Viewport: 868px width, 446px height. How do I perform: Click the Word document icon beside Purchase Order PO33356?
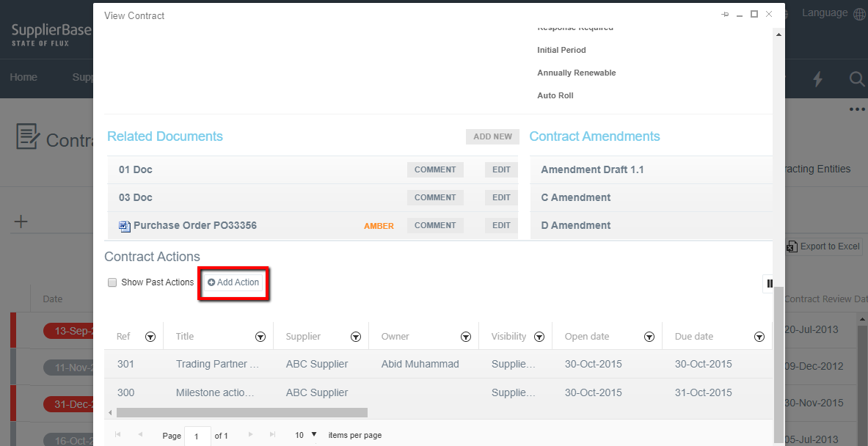[x=124, y=225]
